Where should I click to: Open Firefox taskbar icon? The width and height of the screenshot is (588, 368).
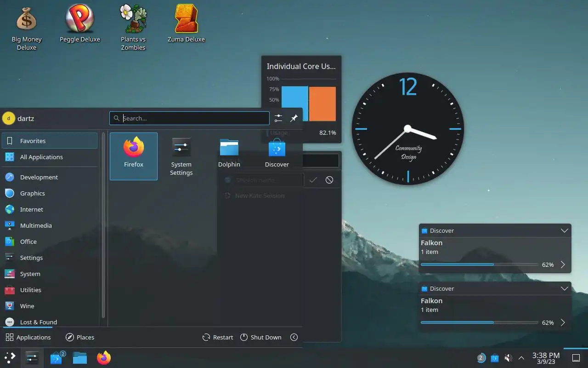coord(104,357)
